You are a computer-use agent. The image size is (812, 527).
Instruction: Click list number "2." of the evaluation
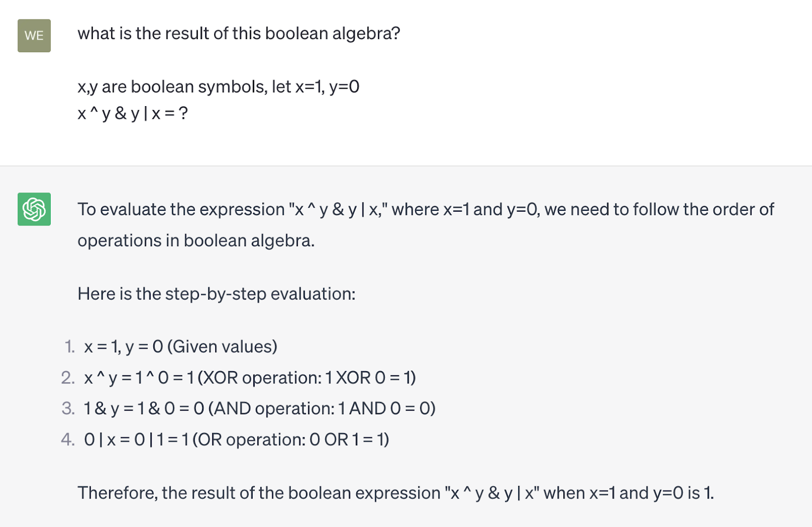click(68, 378)
